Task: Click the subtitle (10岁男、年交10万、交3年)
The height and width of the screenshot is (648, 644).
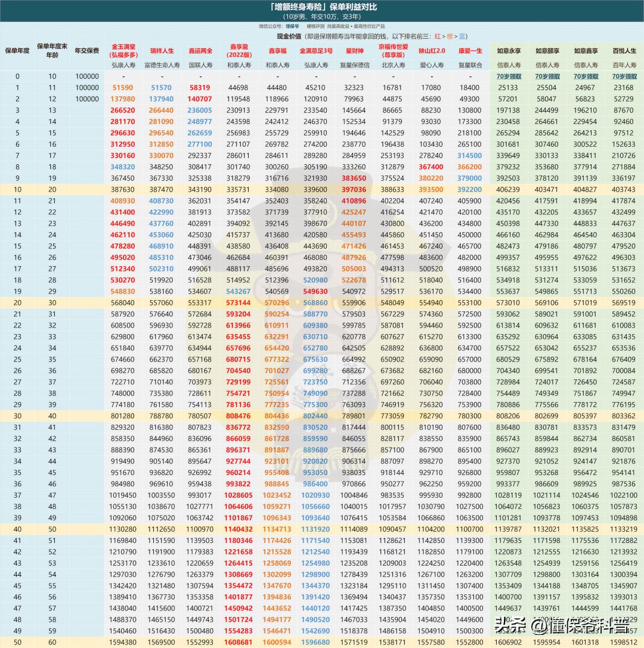Action: [322, 17]
